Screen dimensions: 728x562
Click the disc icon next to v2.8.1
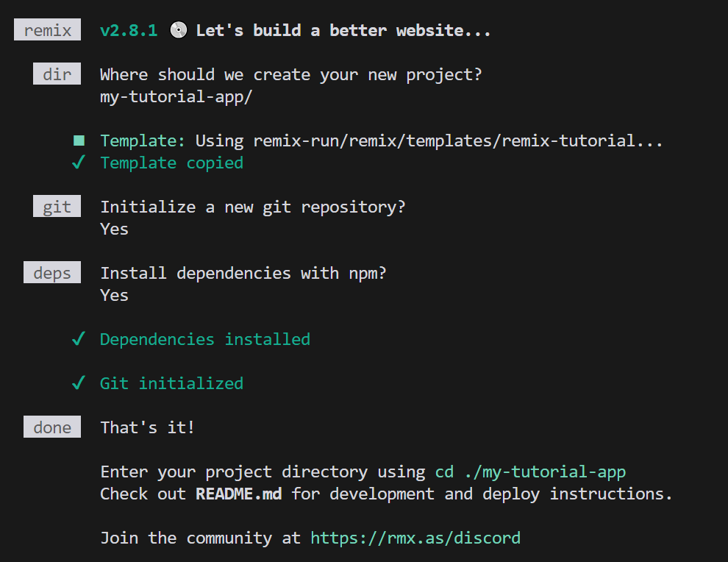[x=178, y=30]
